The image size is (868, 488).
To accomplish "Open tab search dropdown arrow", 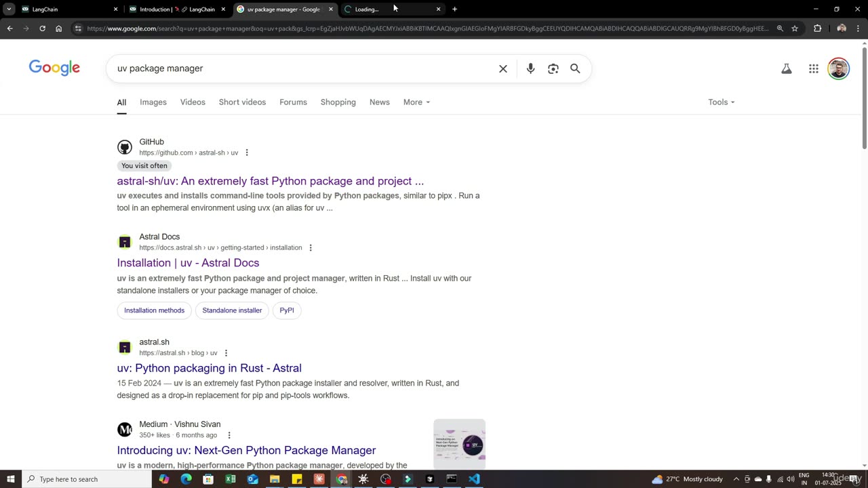I will coord(9,9).
